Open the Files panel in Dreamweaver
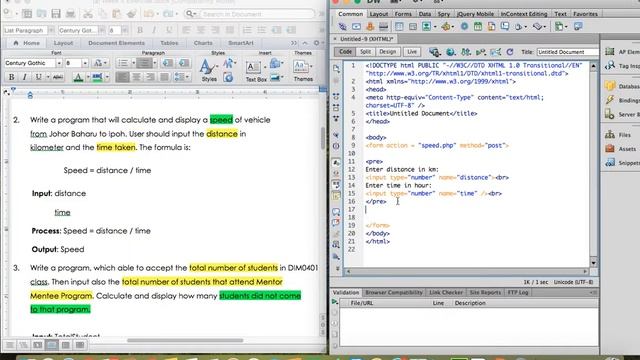This screenshot has height=360, width=640. (x=618, y=135)
